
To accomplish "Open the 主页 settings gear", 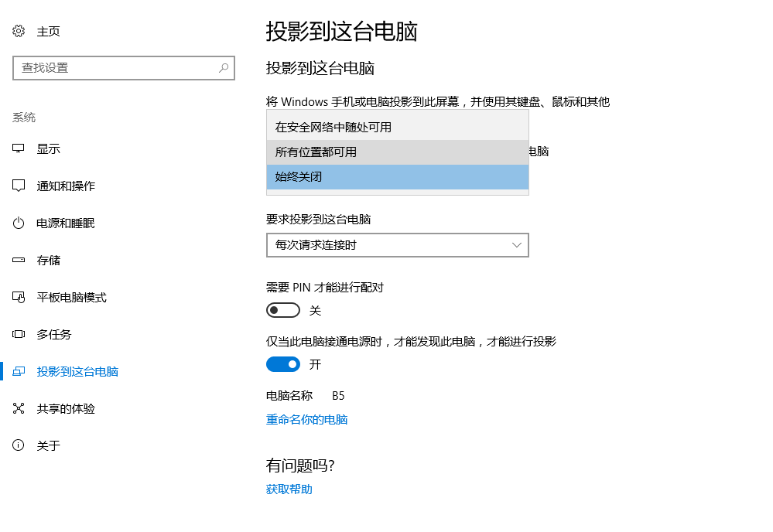I will coord(18,31).
